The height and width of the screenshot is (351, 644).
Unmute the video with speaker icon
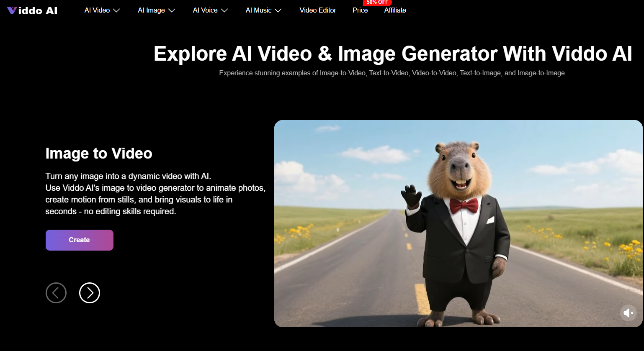628,313
